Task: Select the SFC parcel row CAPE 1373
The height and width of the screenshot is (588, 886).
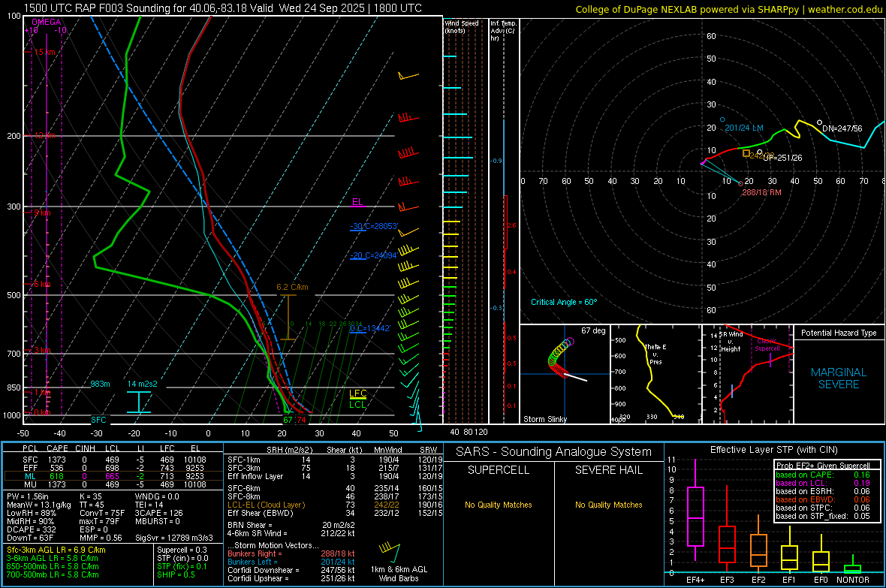Action: tap(113, 460)
